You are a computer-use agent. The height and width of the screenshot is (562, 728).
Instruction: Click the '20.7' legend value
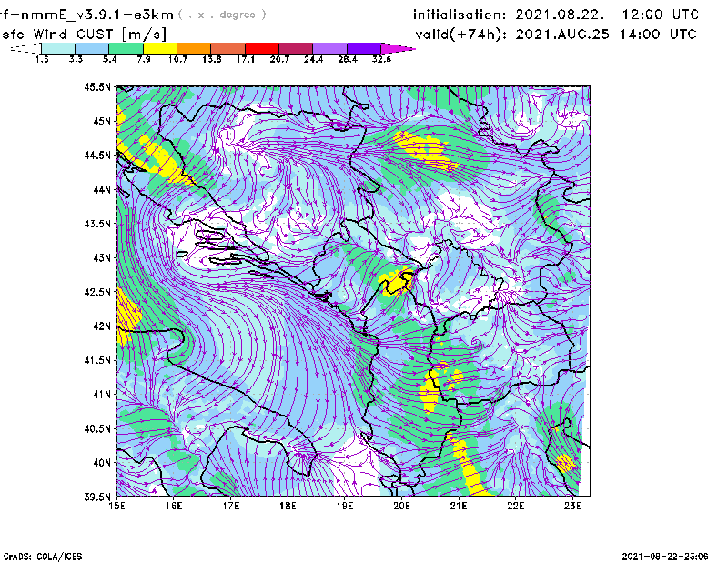coord(279,59)
